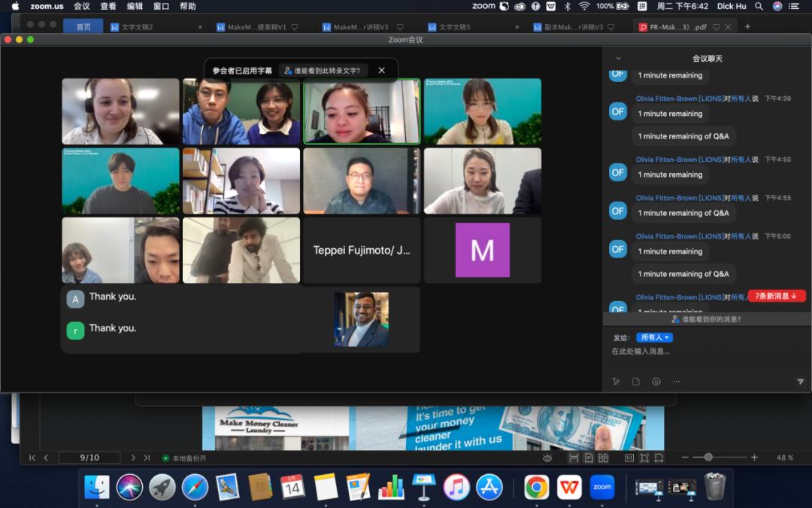
Task: Dismiss the captions enabled notification
Action: (381, 71)
